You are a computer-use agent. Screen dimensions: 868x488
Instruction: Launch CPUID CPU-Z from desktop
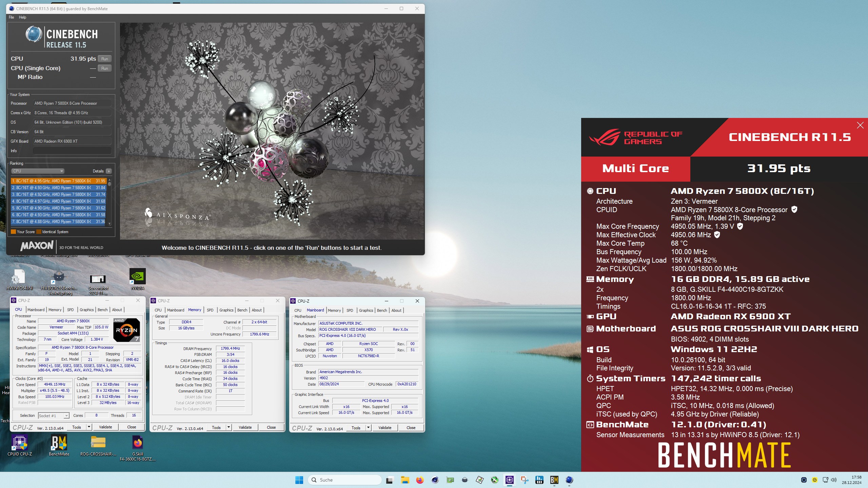tap(20, 445)
